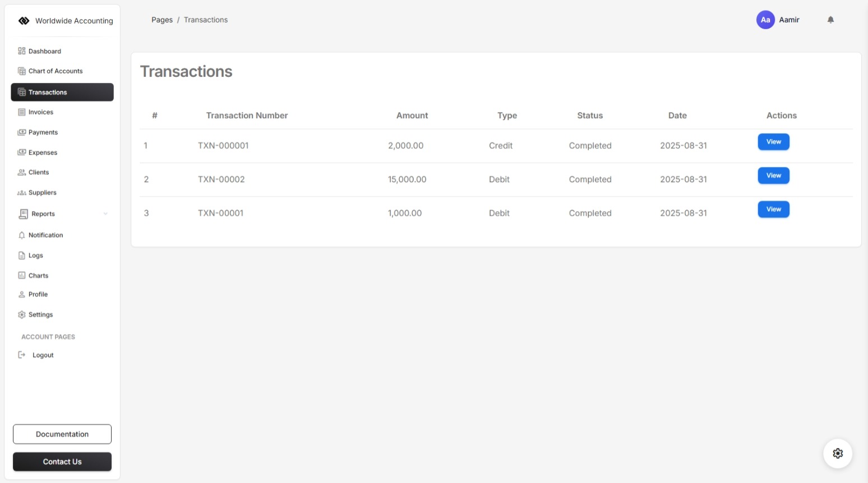The image size is (868, 483).
Task: Click the Worldwide Accounting logo icon
Action: point(24,21)
